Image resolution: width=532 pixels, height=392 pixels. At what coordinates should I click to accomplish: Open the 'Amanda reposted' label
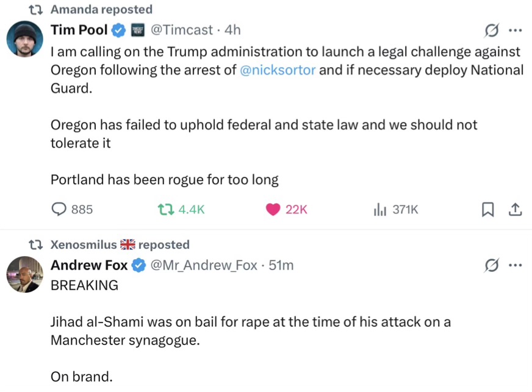[101, 9]
